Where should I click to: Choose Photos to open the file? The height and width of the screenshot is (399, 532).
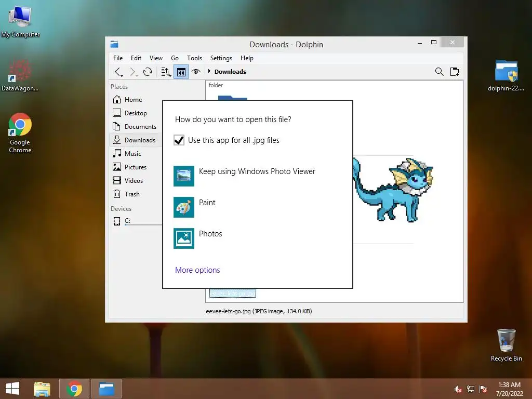coord(258,238)
